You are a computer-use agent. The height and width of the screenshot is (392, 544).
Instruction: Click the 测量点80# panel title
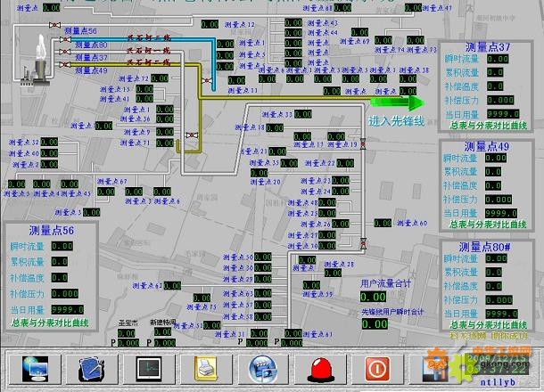(484, 247)
